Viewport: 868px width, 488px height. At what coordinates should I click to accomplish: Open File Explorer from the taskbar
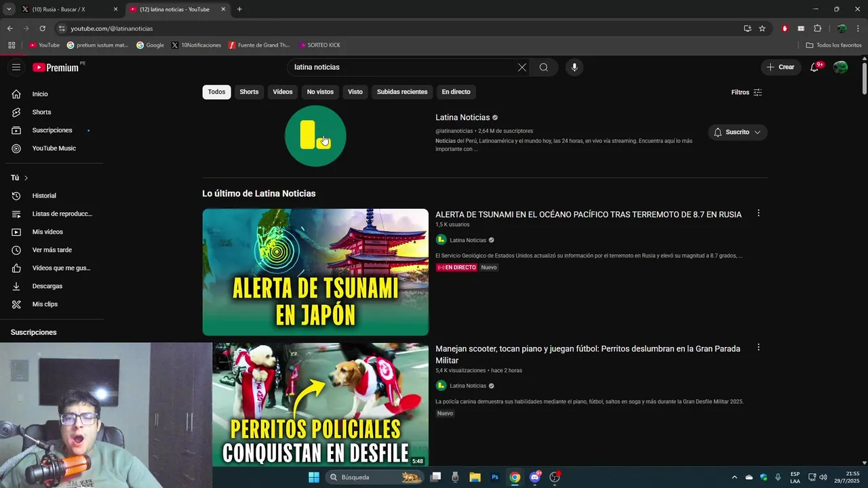[475, 477]
